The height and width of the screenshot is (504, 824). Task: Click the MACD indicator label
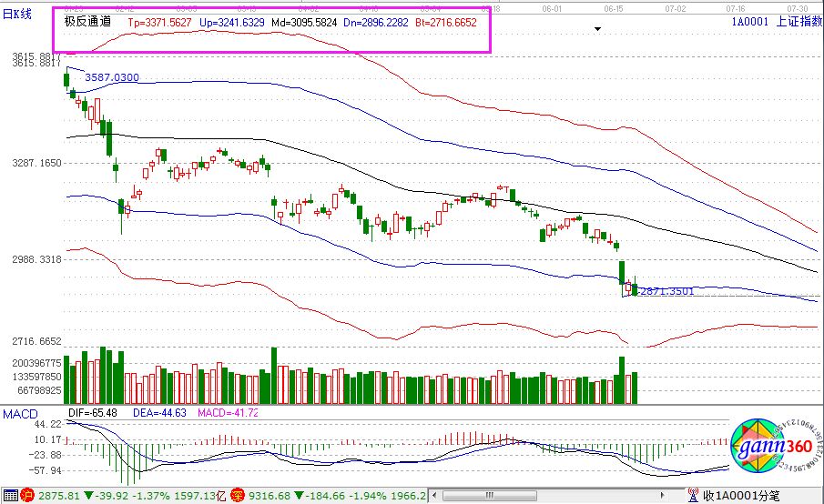[x=18, y=414]
